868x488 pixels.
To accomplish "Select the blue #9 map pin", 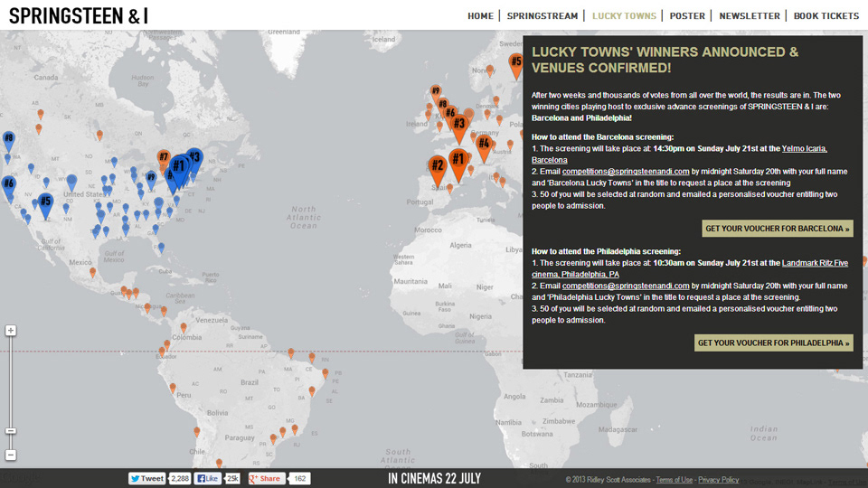I will (151, 180).
